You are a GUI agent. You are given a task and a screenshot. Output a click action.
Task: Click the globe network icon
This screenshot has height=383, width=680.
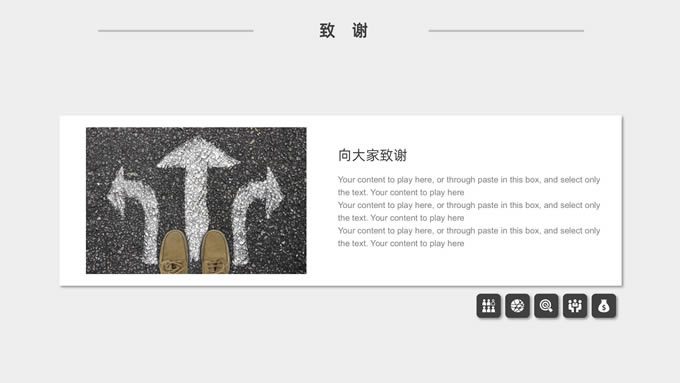tap(517, 306)
